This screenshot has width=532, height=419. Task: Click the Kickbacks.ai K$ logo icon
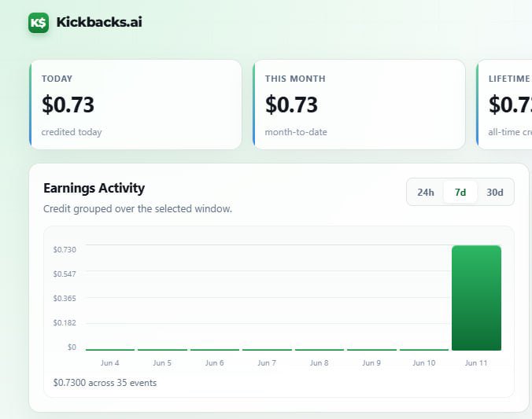39,23
